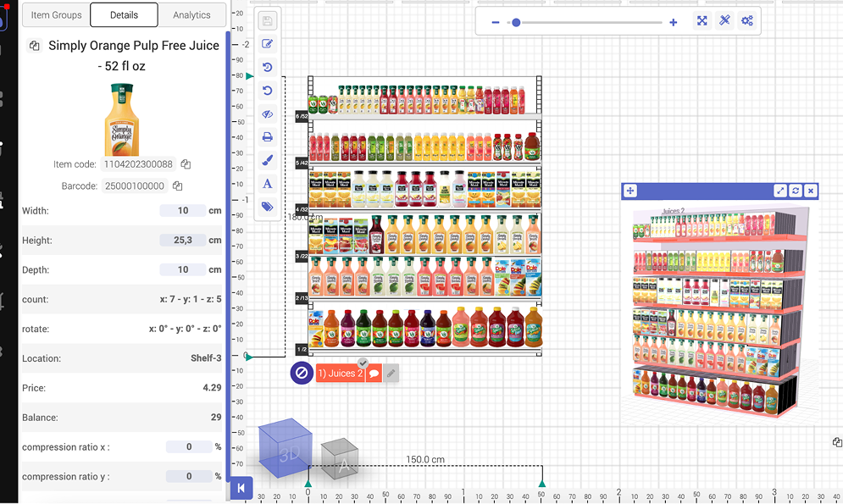
Task: Click the round blue prohibition icon
Action: (x=302, y=373)
